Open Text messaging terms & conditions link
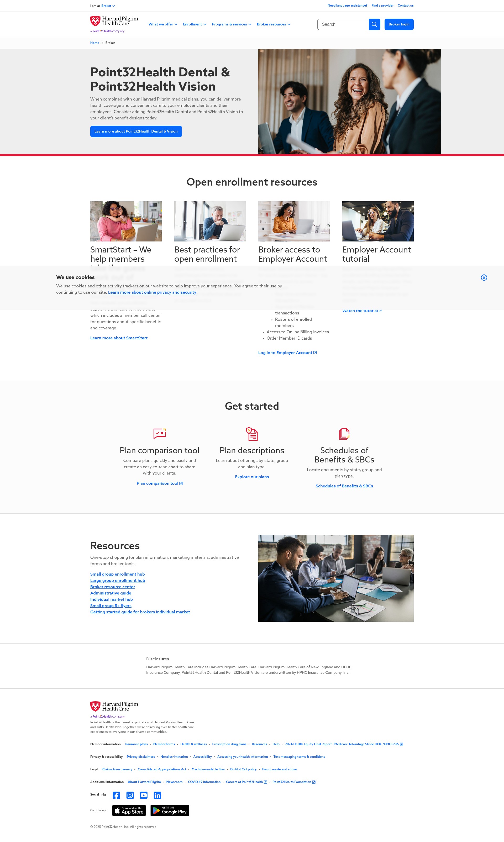The width and height of the screenshot is (504, 842). click(299, 757)
